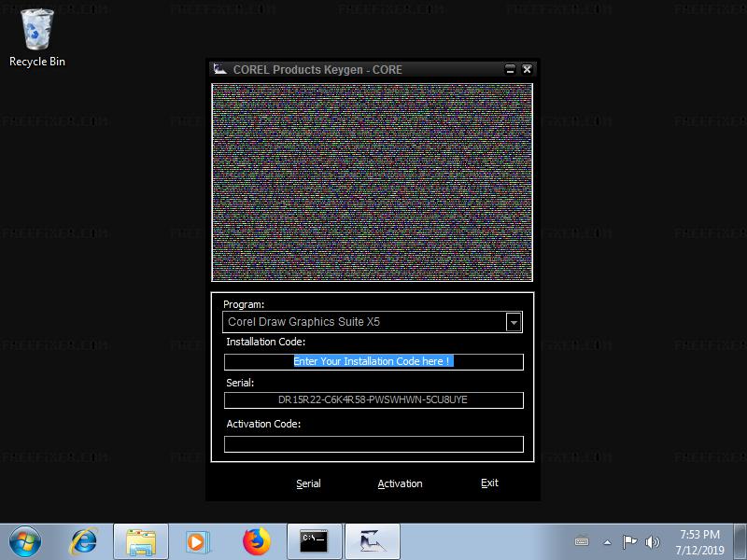Open the on-screen keyboard tray icon
This screenshot has height=560, width=747.
(582, 542)
